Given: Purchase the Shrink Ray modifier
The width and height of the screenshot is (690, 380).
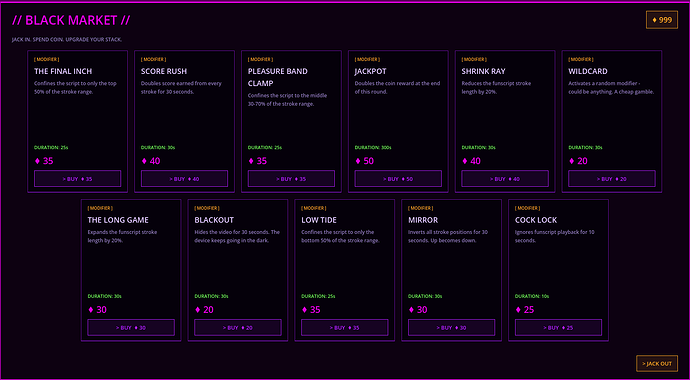Looking at the screenshot, I should tap(505, 179).
